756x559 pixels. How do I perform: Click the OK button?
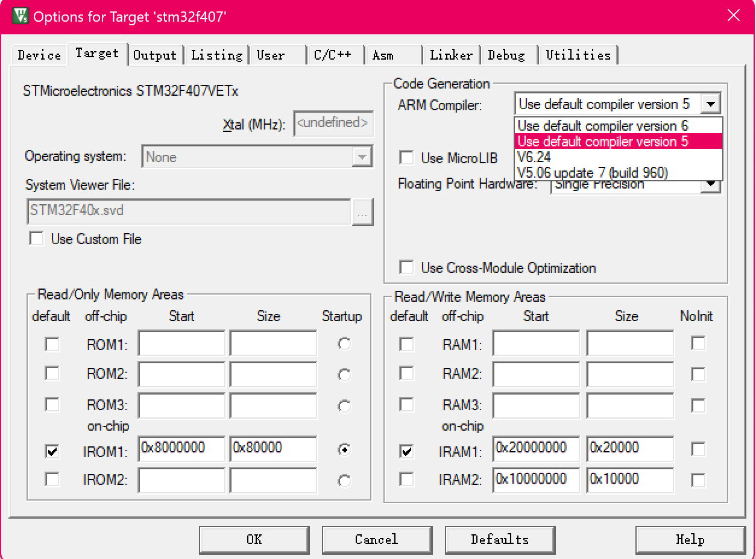click(x=254, y=539)
